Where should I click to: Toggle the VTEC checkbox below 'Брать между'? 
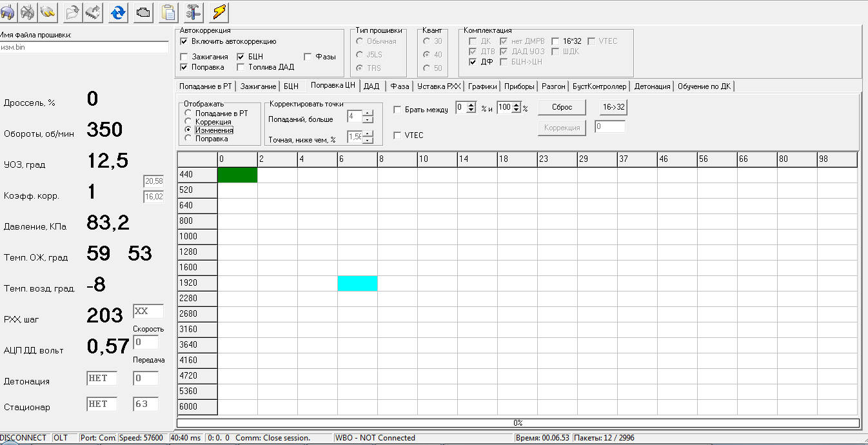397,135
